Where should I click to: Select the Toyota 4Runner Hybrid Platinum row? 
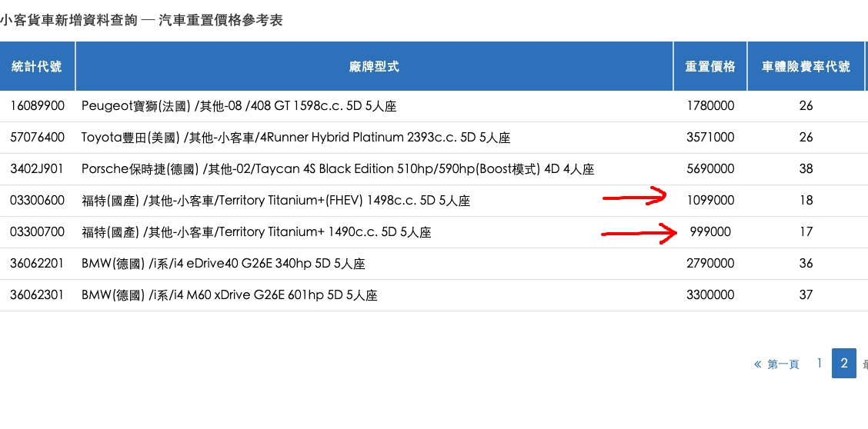pos(295,138)
